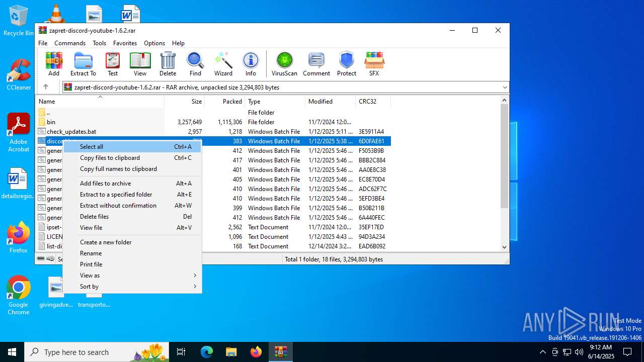Click the Extract To toolbar icon
This screenshot has width=644, height=362.
[83, 64]
